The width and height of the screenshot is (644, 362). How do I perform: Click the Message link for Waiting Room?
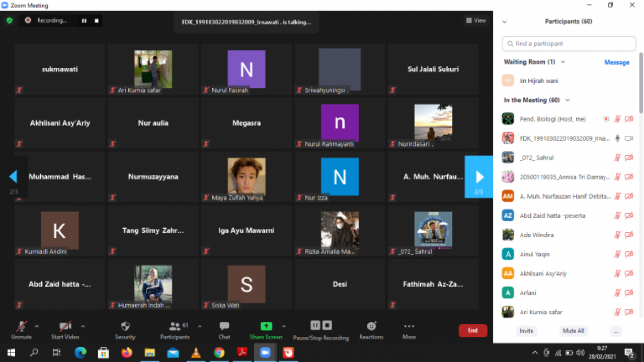click(616, 62)
